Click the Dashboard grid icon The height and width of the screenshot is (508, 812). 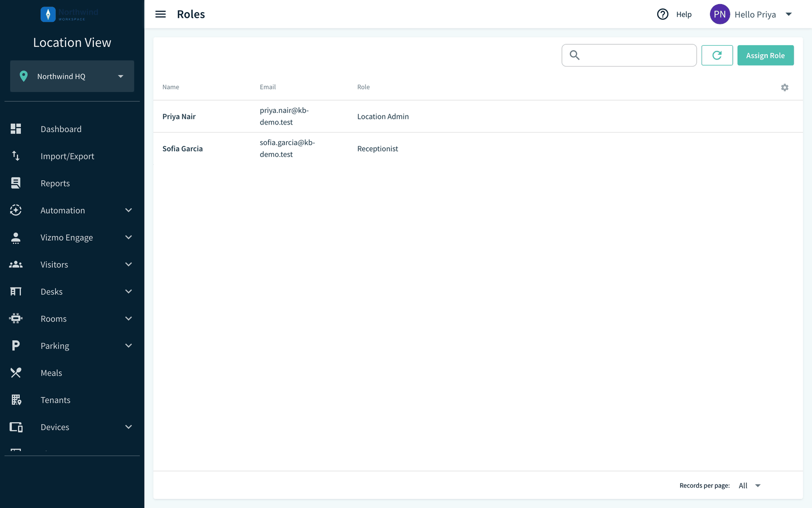tap(16, 129)
